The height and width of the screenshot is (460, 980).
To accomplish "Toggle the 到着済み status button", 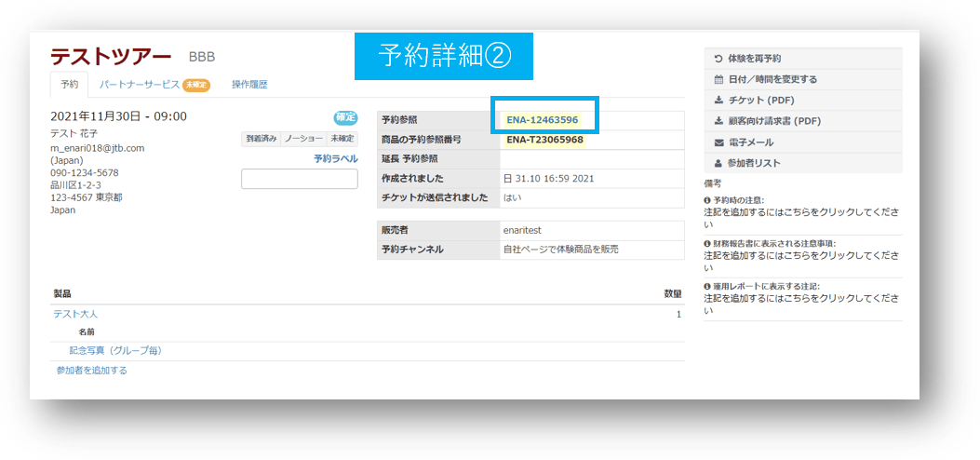I will click(261, 139).
